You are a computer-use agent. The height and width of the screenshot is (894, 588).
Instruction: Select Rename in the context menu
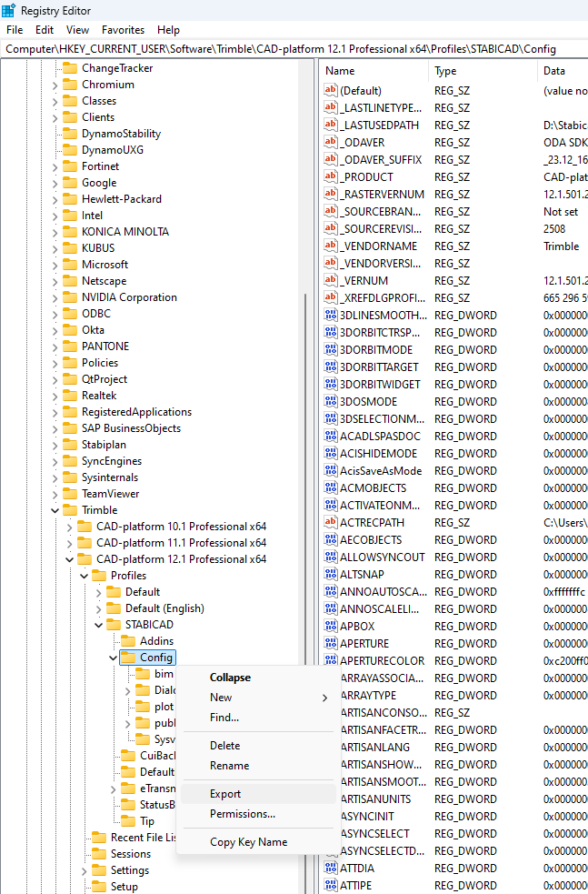(x=257, y=766)
